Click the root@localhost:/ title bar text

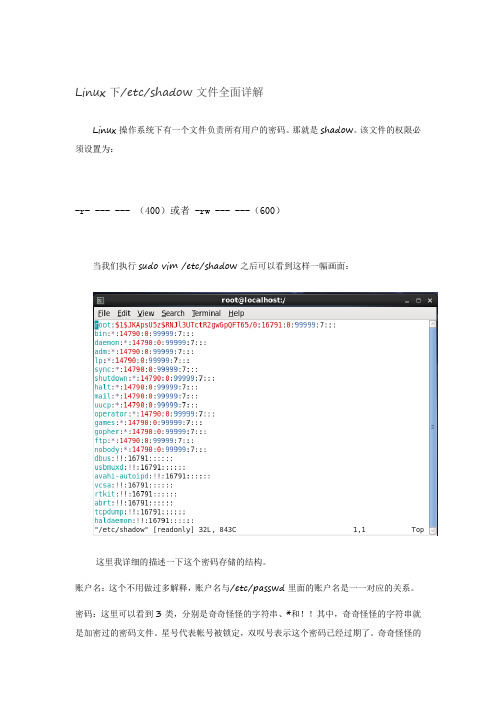[x=253, y=300]
